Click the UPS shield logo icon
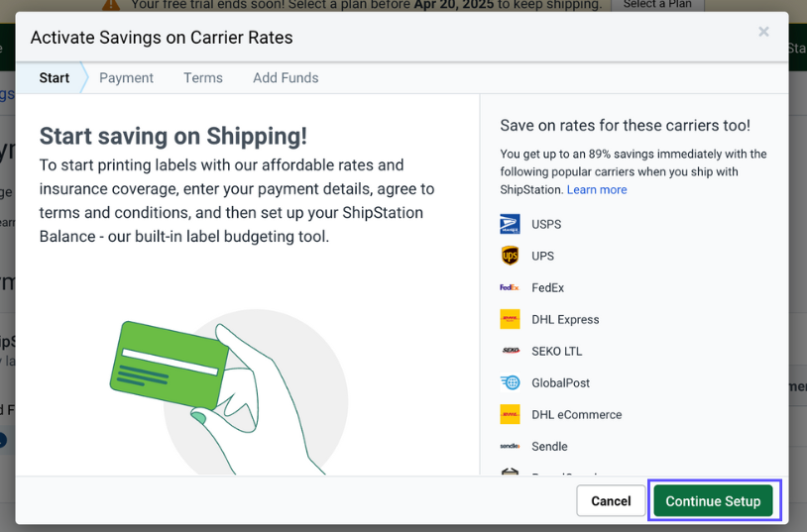Image resolution: width=807 pixels, height=532 pixels. [510, 256]
